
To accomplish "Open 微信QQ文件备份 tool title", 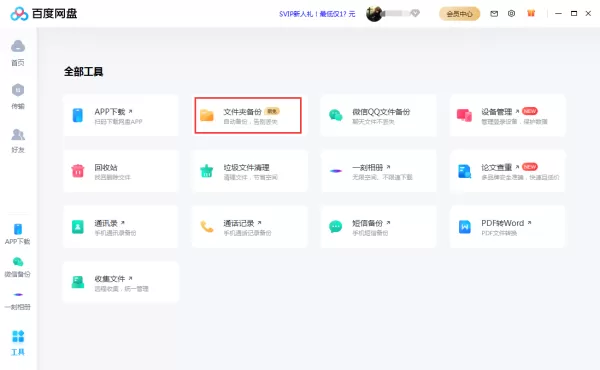I will [x=381, y=111].
